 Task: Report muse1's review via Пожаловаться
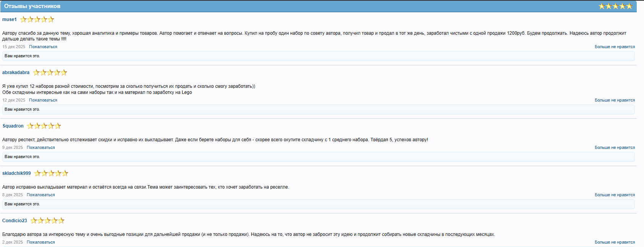point(43,47)
